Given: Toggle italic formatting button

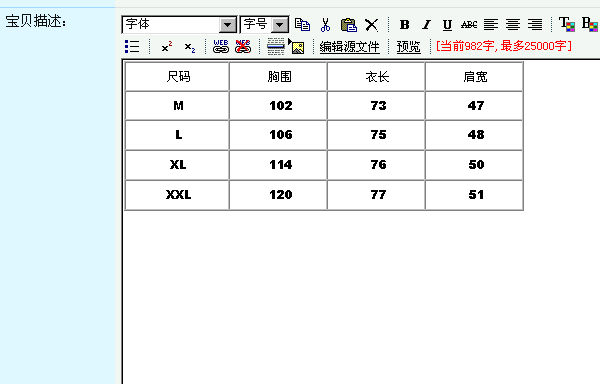Looking at the screenshot, I should pos(426,25).
